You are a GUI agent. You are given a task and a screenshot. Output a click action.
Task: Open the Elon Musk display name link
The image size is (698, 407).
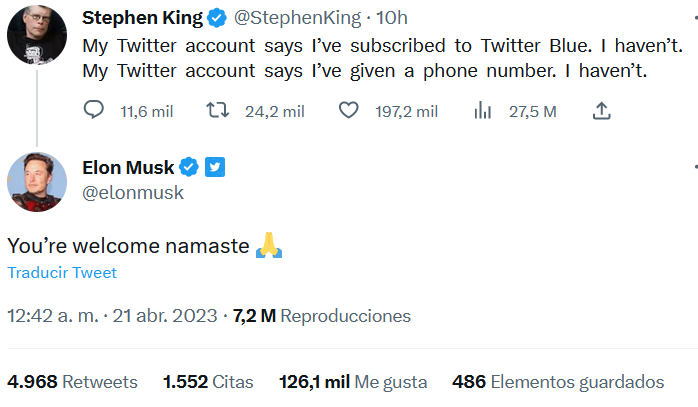click(135, 167)
